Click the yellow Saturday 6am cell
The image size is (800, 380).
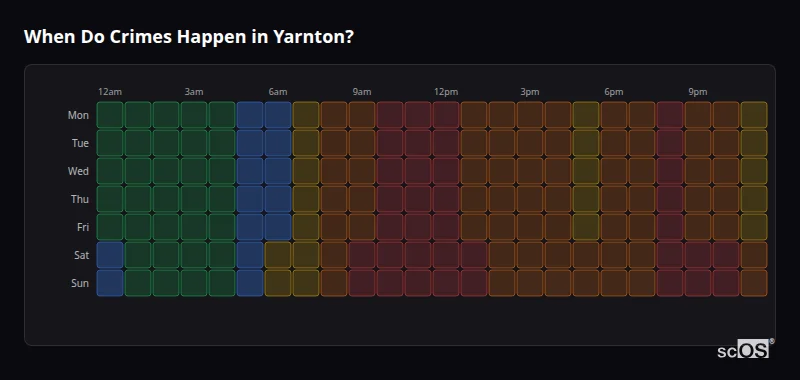tap(278, 255)
